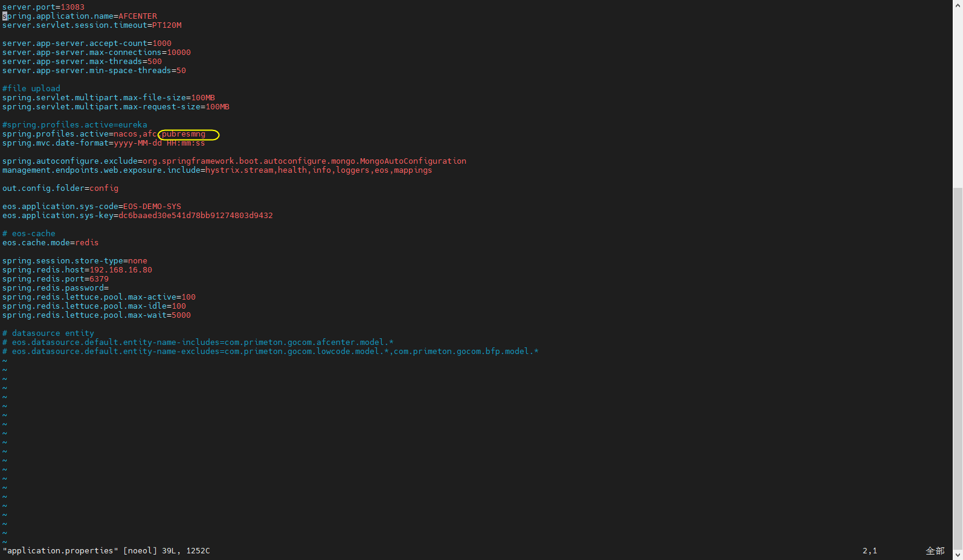Click the eos.cache.mode redis value
Image resolution: width=963 pixels, height=560 pixels.
[87, 243]
